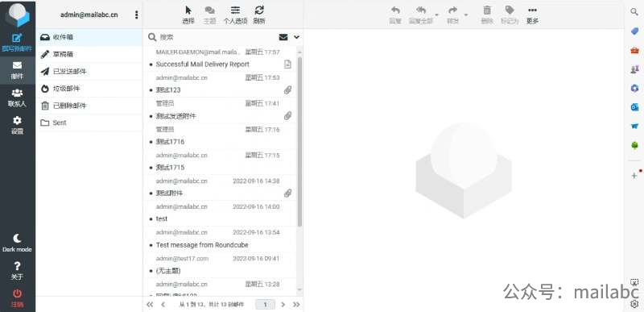Compose a new email message
The width and height of the screenshot is (644, 312).
click(17, 43)
